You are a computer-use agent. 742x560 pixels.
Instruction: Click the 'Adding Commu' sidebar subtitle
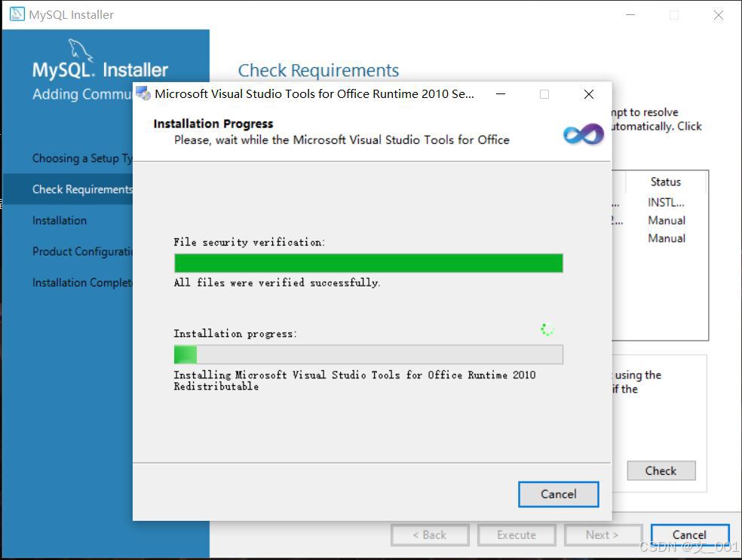pos(82,94)
